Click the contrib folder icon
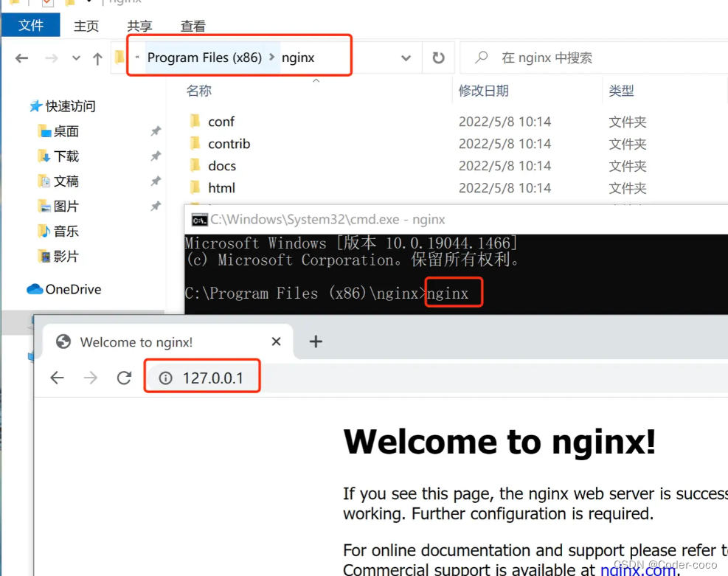 [195, 143]
